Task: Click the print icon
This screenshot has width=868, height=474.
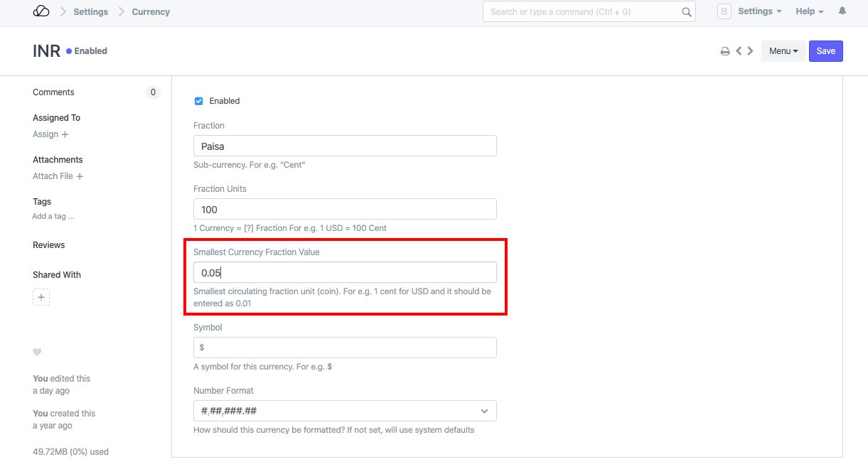Action: click(725, 51)
